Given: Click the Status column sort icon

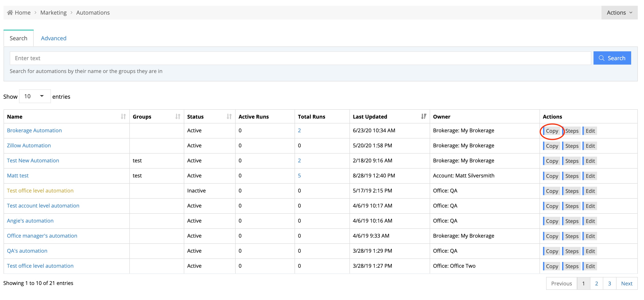Looking at the screenshot, I should [229, 116].
